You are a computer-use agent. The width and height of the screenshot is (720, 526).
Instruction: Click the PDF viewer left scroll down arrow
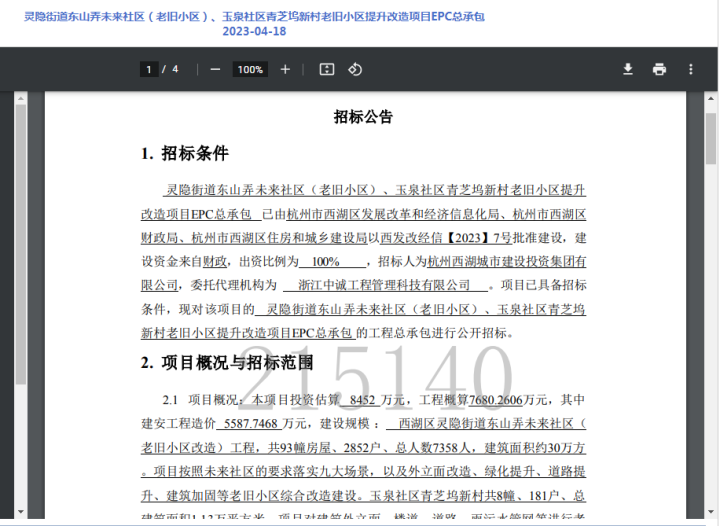coord(20,511)
